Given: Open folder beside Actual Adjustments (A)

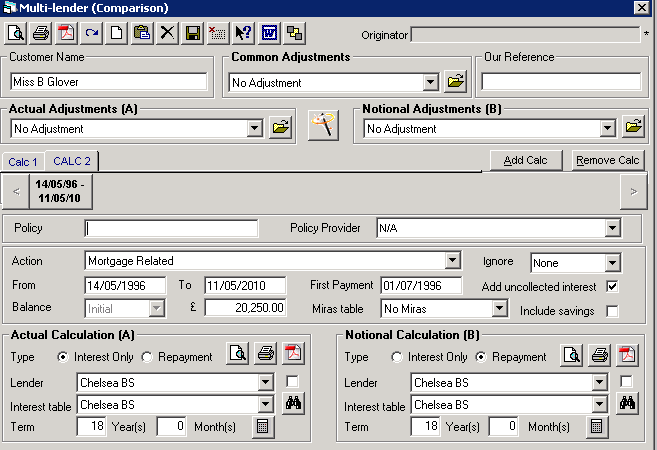Looking at the screenshot, I should 281,127.
